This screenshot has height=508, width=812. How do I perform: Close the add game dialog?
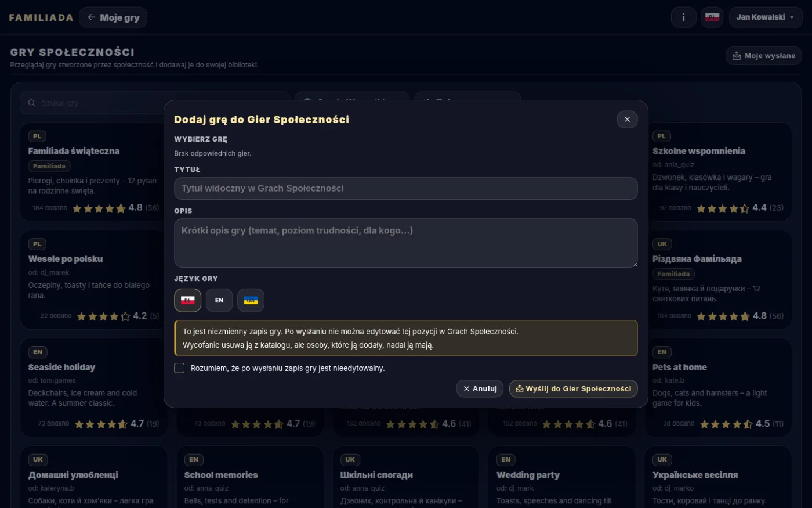pos(627,119)
